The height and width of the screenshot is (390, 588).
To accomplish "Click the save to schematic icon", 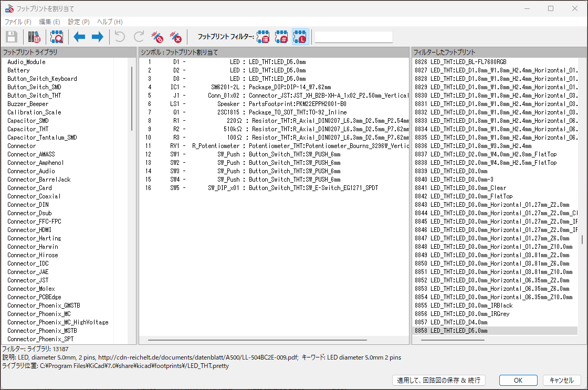I will (x=12, y=37).
